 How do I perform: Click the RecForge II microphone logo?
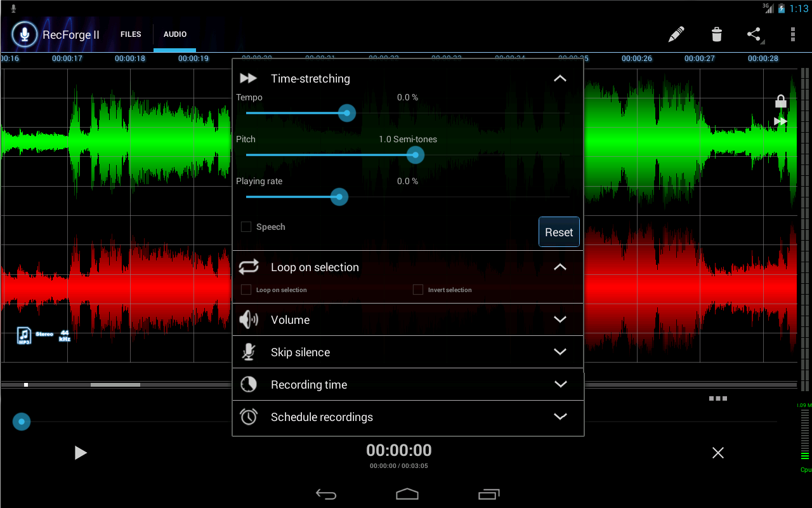point(24,34)
